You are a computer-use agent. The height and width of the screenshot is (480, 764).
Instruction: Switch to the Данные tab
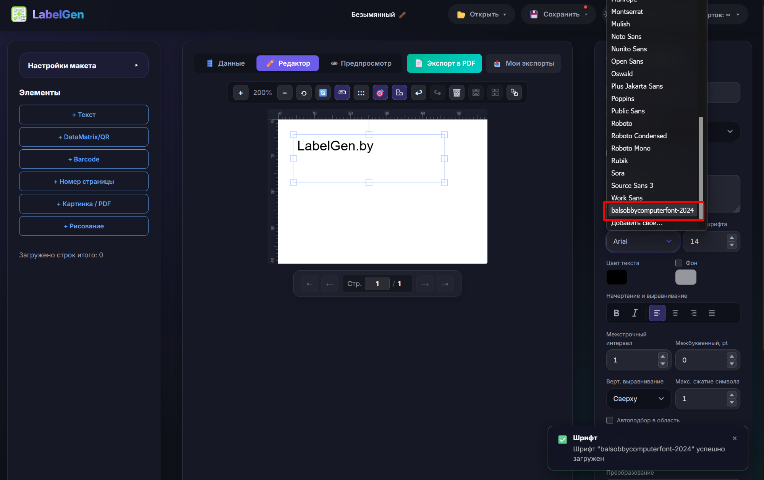[226, 63]
